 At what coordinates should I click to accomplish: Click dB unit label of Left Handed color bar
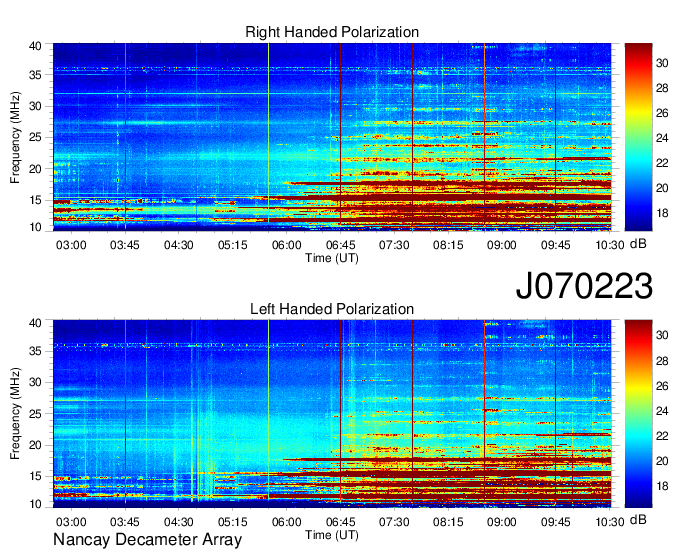point(638,519)
